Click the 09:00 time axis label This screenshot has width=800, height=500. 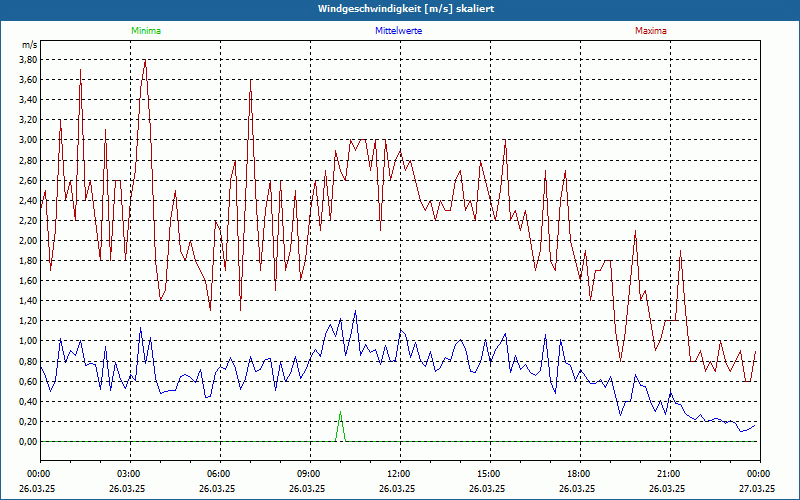307,474
